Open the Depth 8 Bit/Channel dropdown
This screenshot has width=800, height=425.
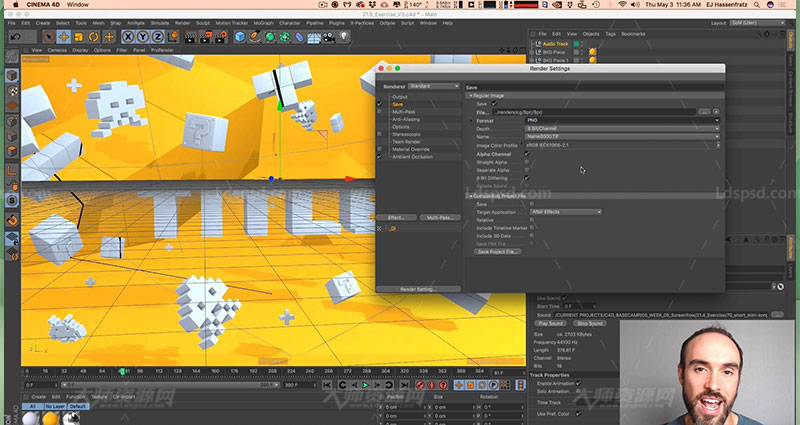pos(622,129)
